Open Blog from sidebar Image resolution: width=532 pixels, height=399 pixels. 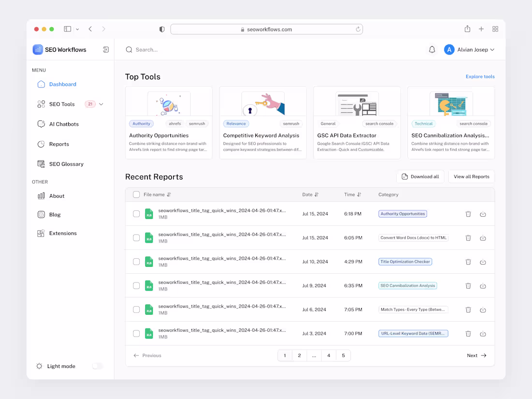click(x=49, y=214)
